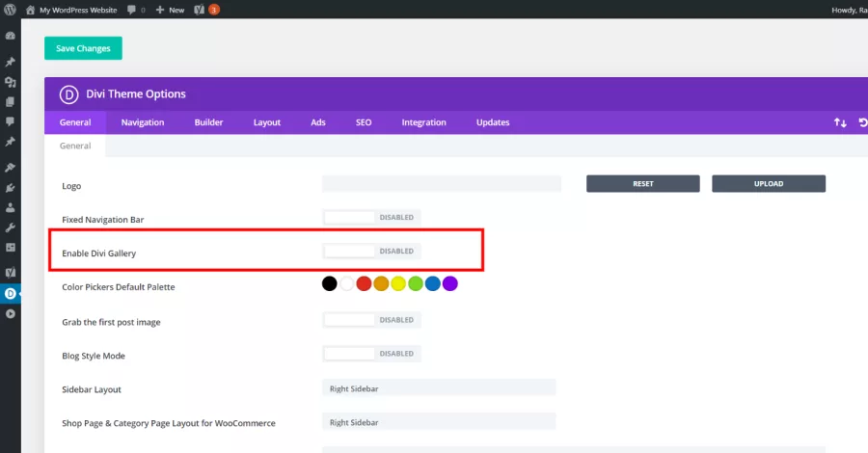Visit site via My WordPress Website link

pyautogui.click(x=71, y=10)
